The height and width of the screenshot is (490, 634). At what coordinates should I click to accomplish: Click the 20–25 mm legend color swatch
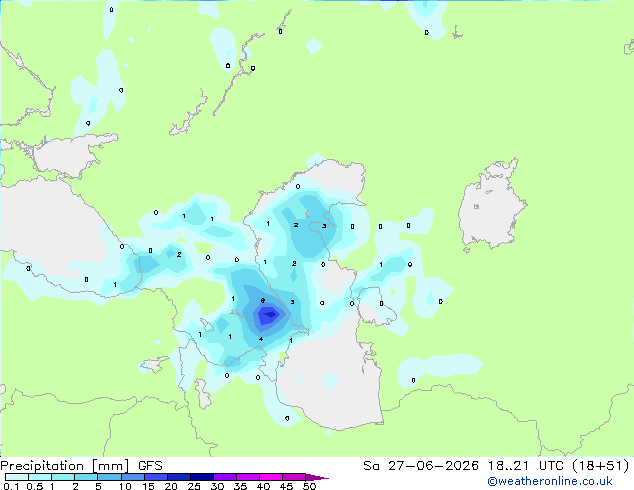(x=178, y=477)
